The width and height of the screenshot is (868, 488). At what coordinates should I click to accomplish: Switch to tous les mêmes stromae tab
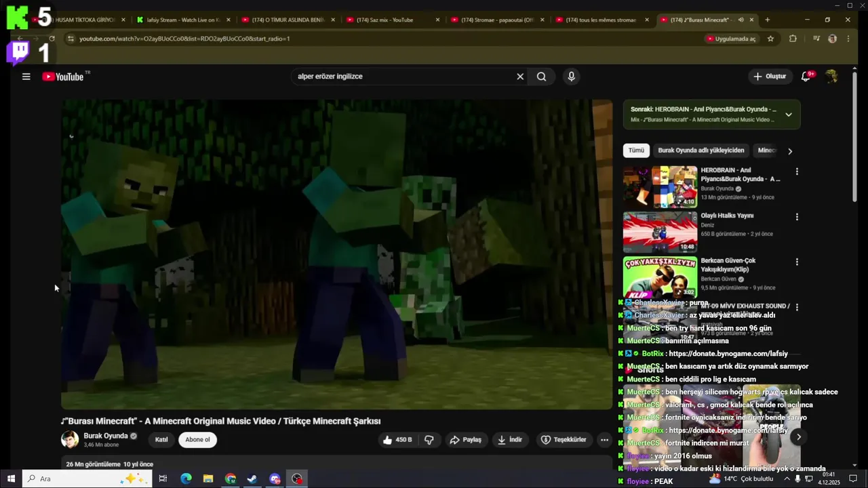[x=601, y=20]
